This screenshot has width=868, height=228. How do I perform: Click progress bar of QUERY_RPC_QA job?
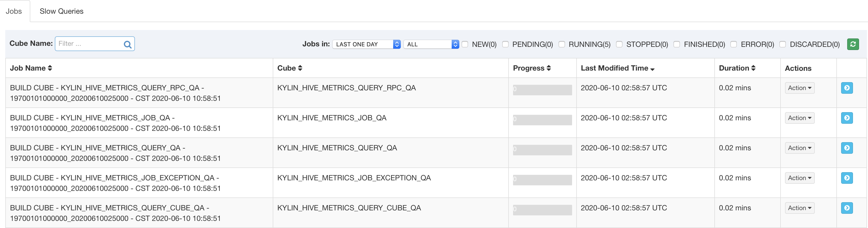pos(542,90)
